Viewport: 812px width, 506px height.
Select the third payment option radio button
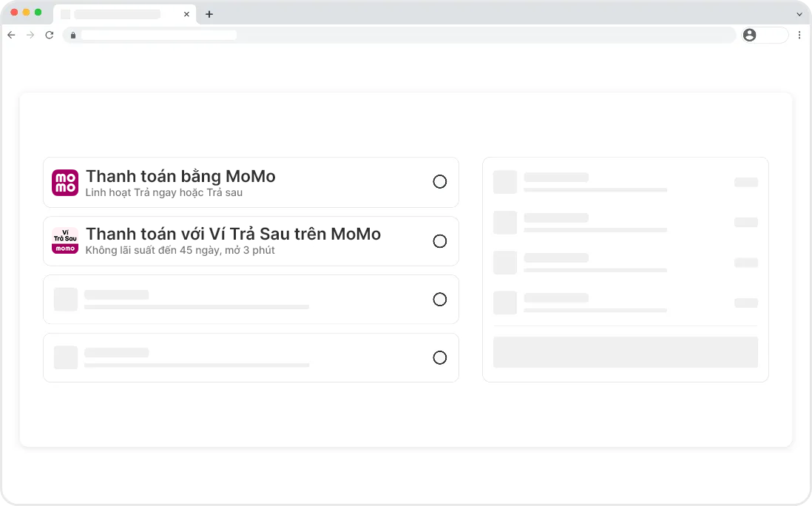point(439,300)
